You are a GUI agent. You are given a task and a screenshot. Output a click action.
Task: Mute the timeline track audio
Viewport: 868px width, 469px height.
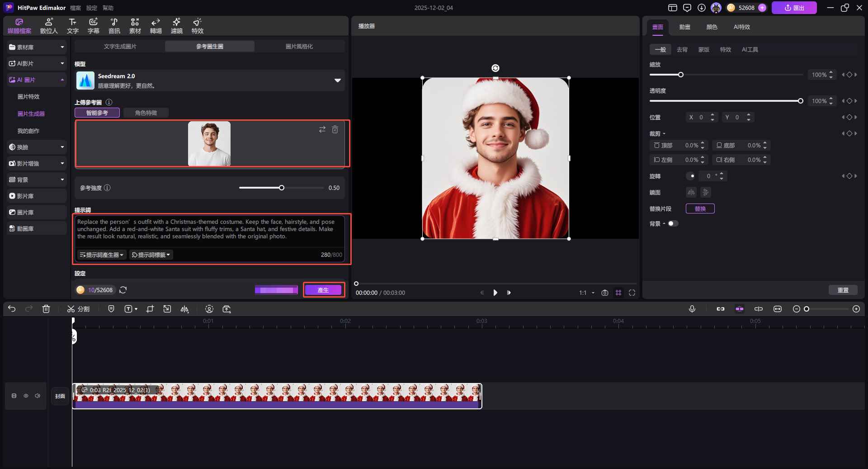38,396
